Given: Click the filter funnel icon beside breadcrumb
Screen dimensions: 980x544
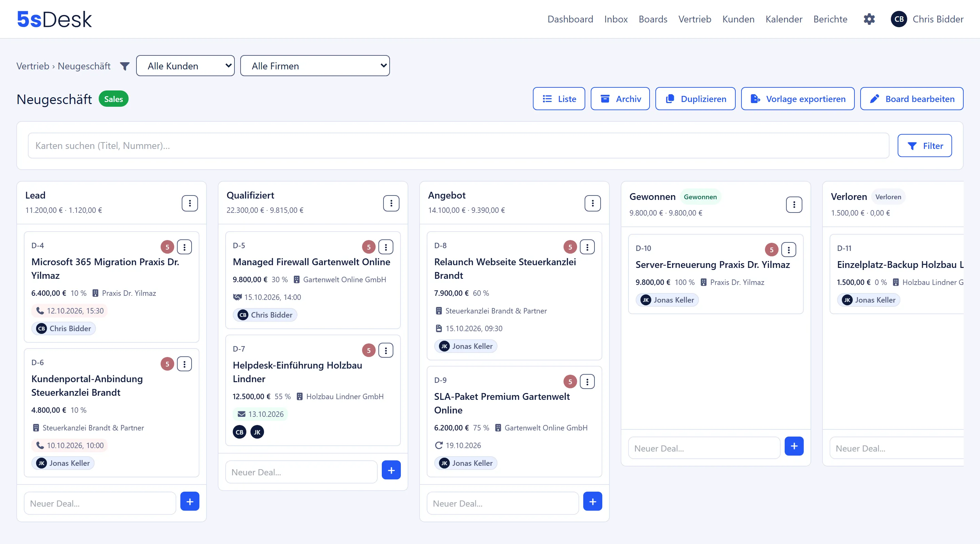Looking at the screenshot, I should point(125,66).
